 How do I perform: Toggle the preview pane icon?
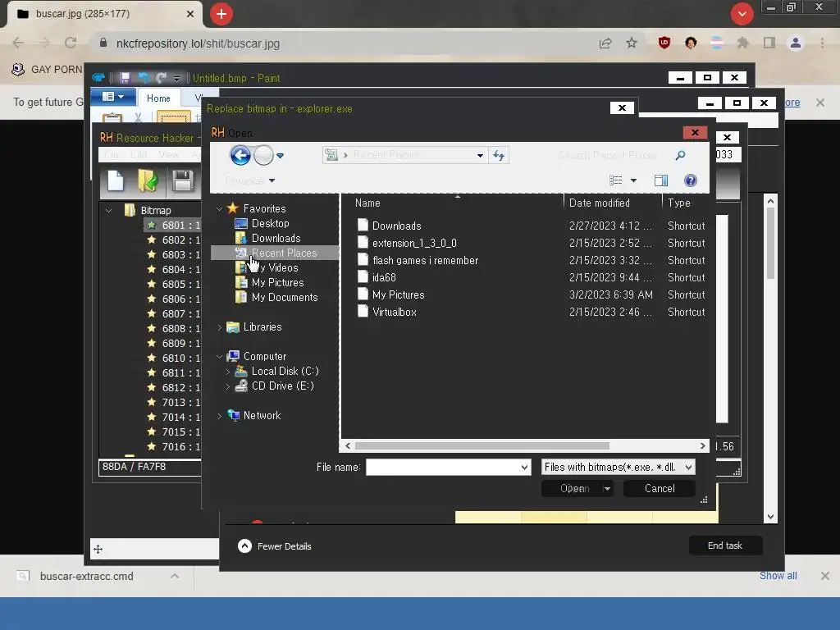661,180
